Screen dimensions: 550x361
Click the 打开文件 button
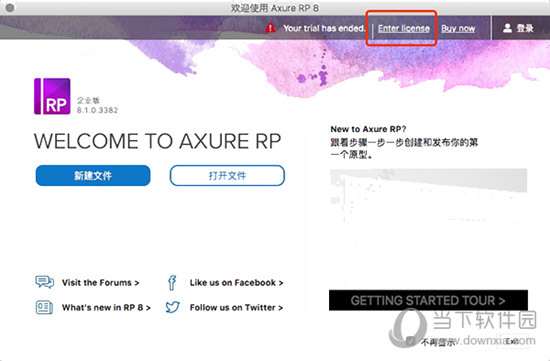[227, 175]
